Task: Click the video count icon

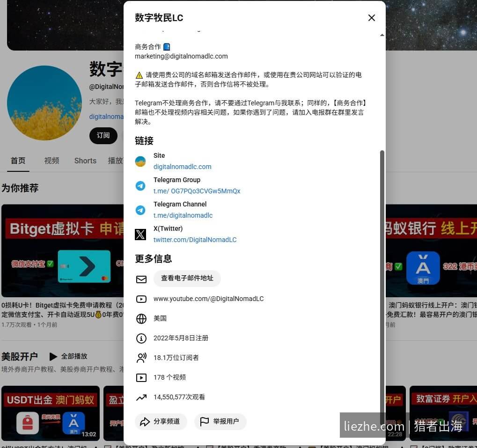Action: [141, 377]
